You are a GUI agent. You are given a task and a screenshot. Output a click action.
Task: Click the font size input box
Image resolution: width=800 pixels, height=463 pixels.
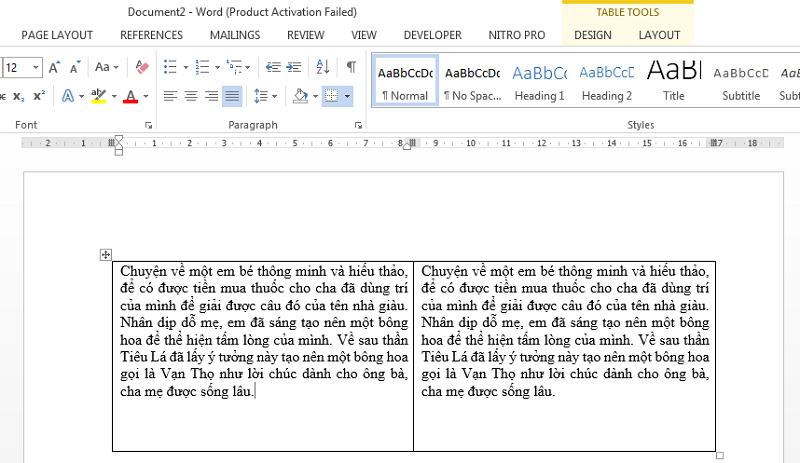(x=18, y=67)
